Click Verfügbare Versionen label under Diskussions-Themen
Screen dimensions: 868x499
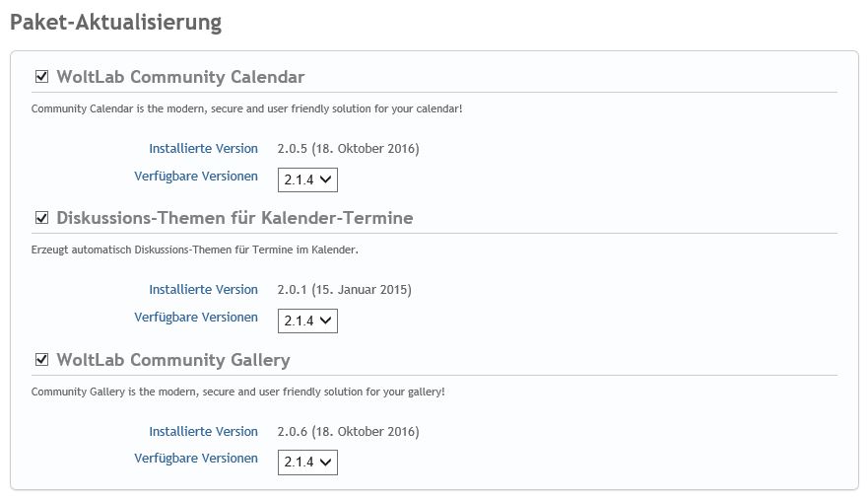196,318
